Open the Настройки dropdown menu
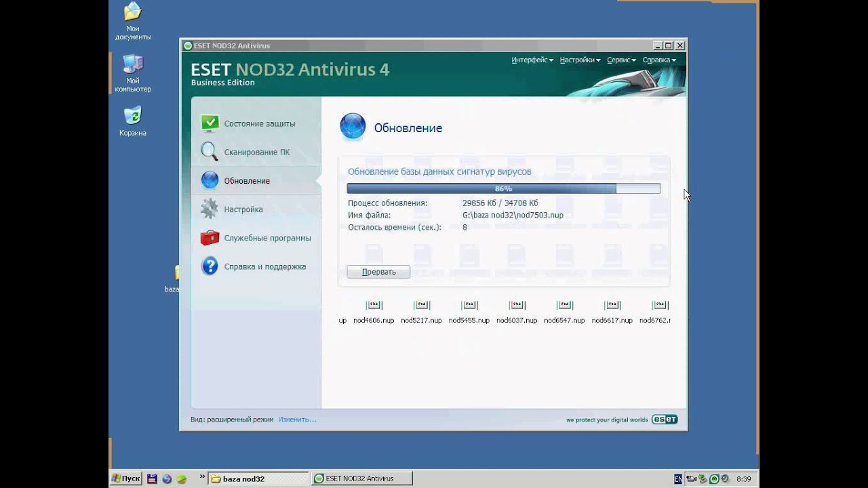 pyautogui.click(x=580, y=60)
